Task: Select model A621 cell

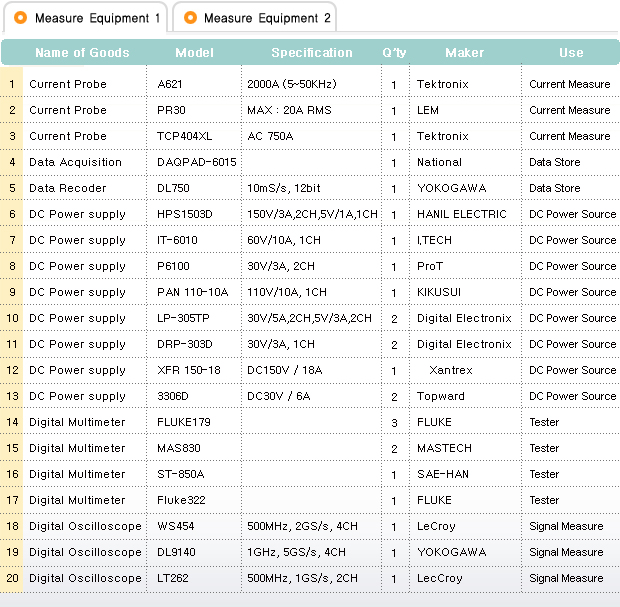Action: [170, 84]
